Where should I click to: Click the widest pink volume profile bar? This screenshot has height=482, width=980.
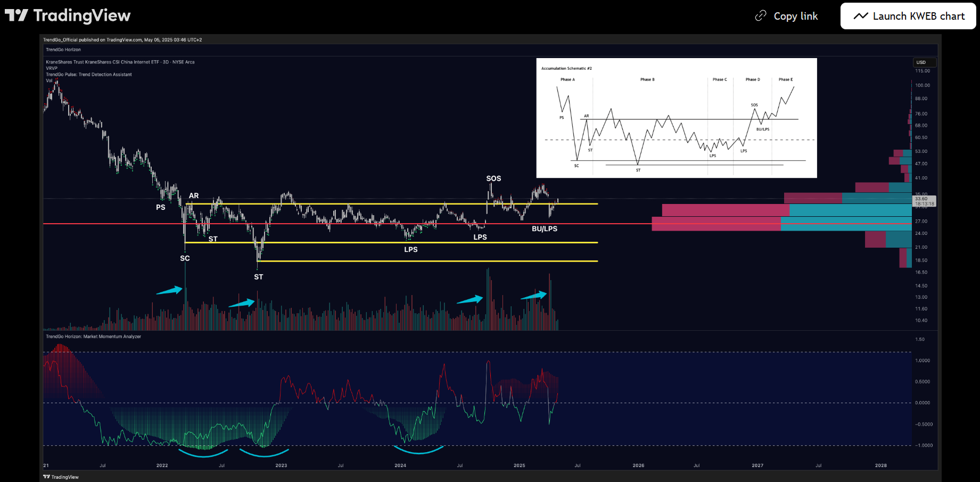(x=716, y=224)
